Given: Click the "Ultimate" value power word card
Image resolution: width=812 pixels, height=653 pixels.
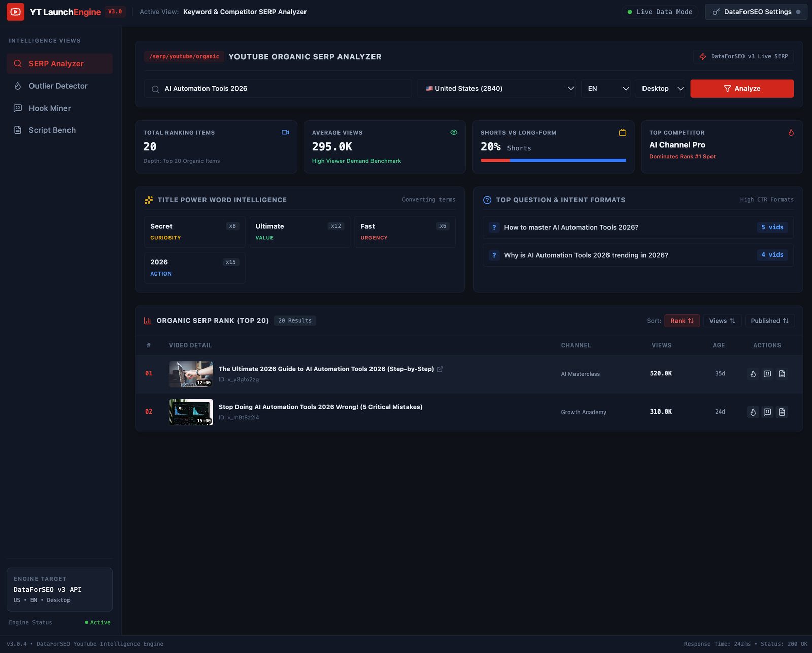Looking at the screenshot, I should pos(300,232).
